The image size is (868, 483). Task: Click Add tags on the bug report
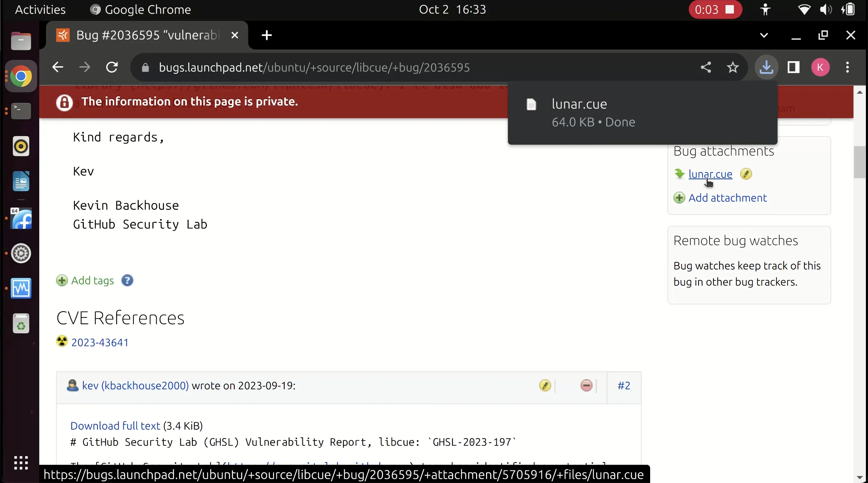pos(92,280)
